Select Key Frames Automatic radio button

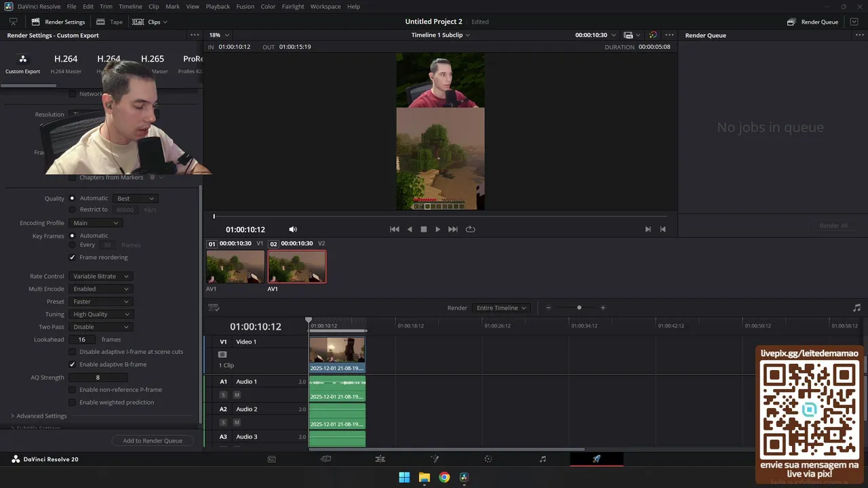[72, 236]
